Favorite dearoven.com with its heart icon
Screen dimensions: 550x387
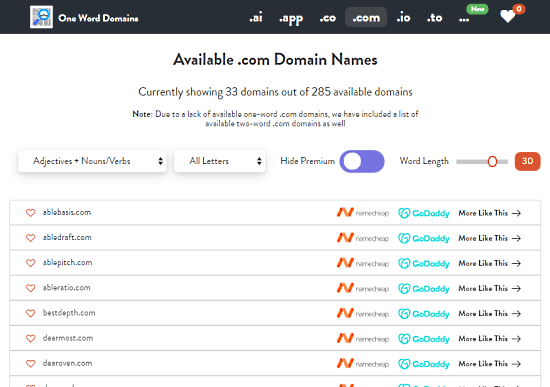31,363
